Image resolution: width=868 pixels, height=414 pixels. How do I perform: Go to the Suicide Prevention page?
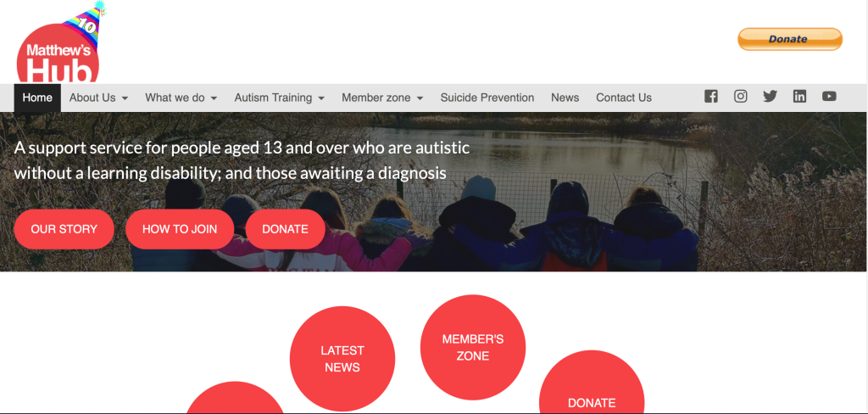pos(487,98)
